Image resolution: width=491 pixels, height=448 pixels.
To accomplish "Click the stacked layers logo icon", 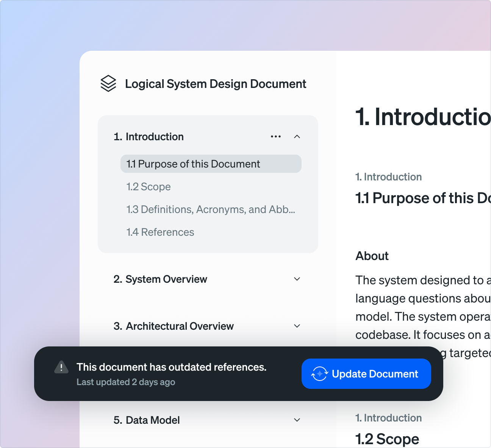I will coord(108,84).
